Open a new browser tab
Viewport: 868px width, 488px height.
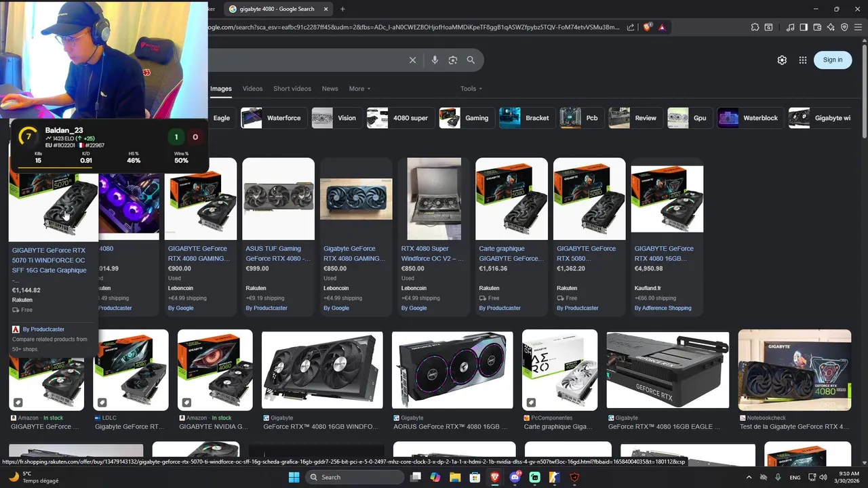click(x=342, y=9)
